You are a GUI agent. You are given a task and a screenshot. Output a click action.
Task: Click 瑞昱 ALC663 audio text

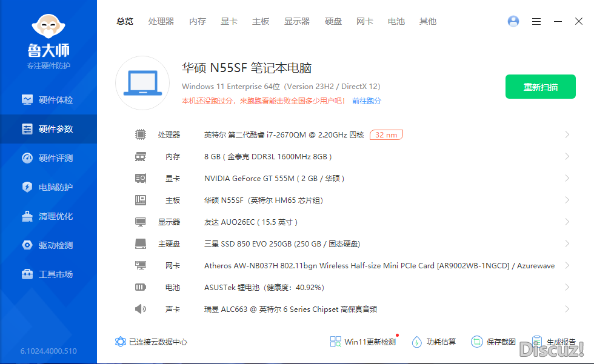pos(290,309)
